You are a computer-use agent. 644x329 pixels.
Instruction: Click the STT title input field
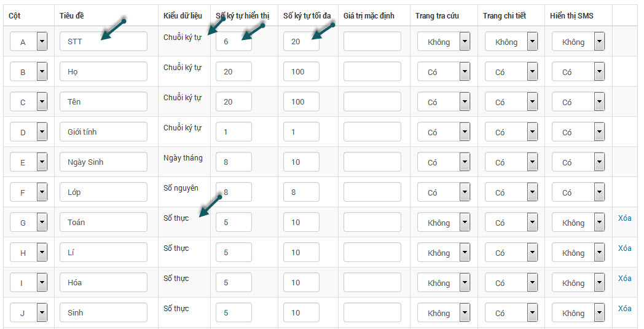[x=103, y=42]
